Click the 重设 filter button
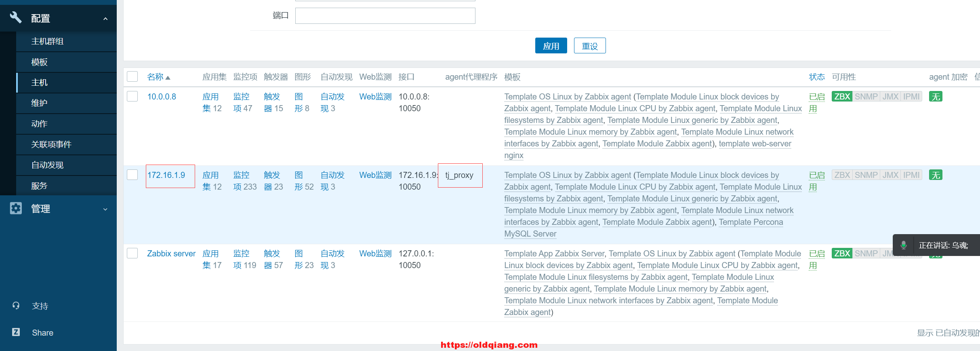 click(x=590, y=46)
